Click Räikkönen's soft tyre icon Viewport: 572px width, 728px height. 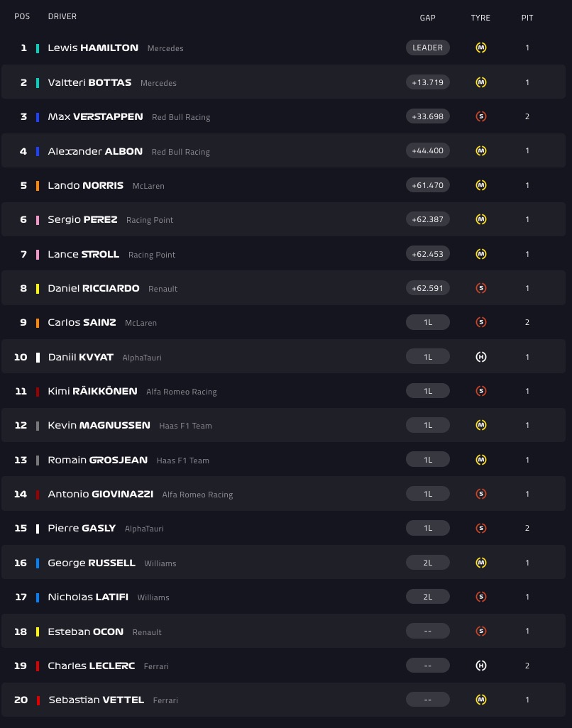click(480, 391)
